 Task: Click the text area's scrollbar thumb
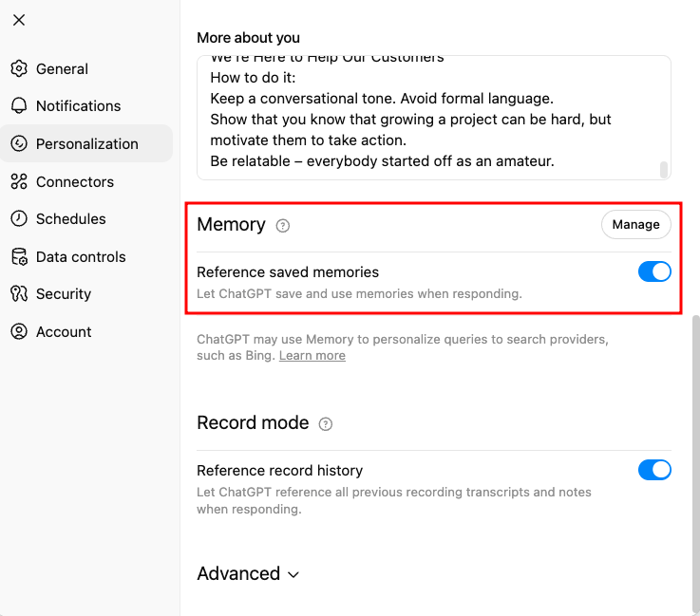(664, 170)
